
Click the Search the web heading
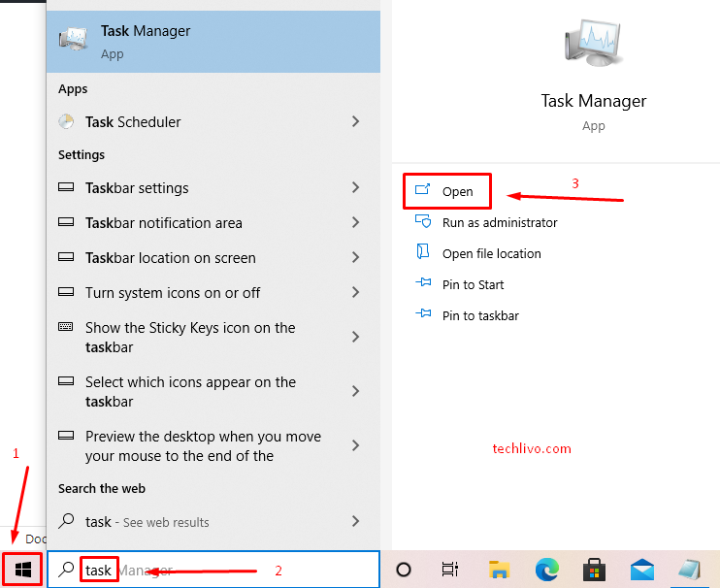click(102, 488)
